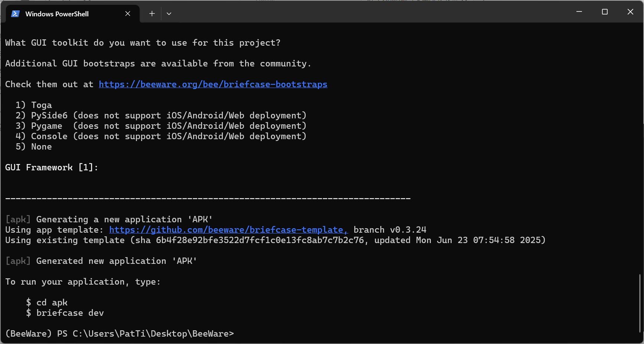Open a new tab with plus button
The height and width of the screenshot is (344, 644).
click(x=152, y=14)
